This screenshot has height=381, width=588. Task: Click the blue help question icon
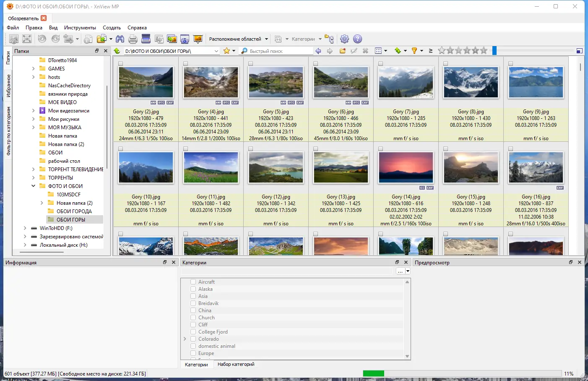click(357, 39)
